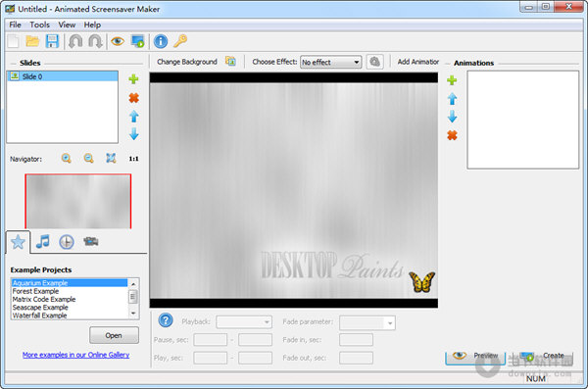
Task: Move animation up in Animations list
Action: pos(452,99)
